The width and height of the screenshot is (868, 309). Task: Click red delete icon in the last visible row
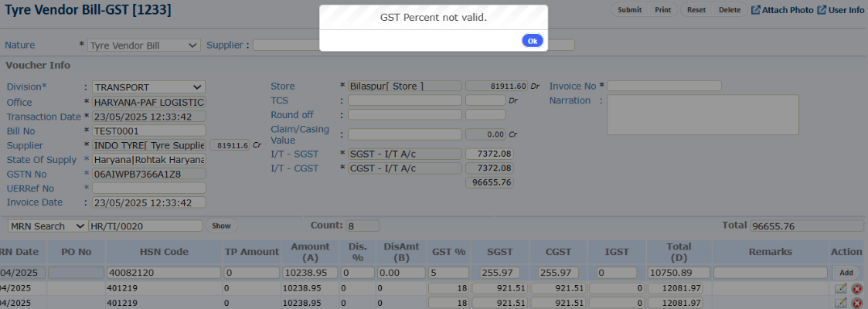856,302
